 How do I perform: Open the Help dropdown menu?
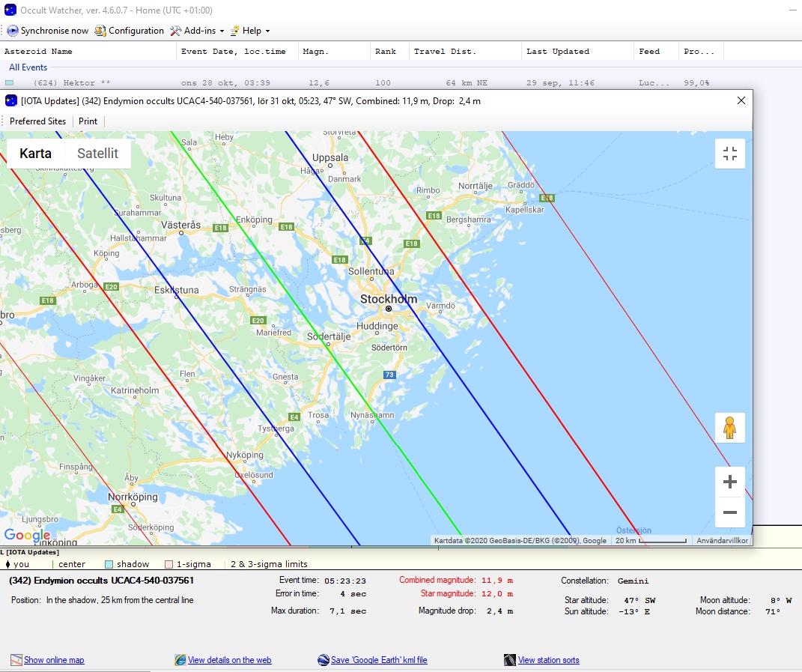tap(250, 31)
